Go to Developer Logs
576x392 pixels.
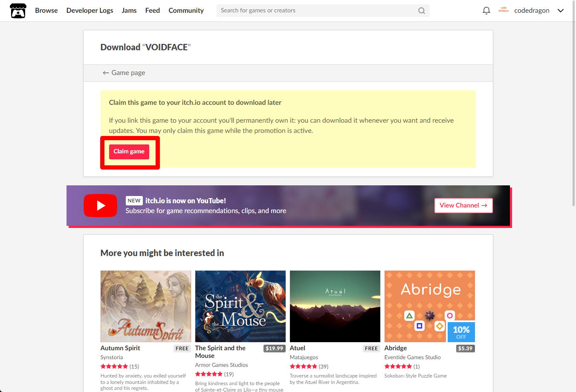pos(90,11)
